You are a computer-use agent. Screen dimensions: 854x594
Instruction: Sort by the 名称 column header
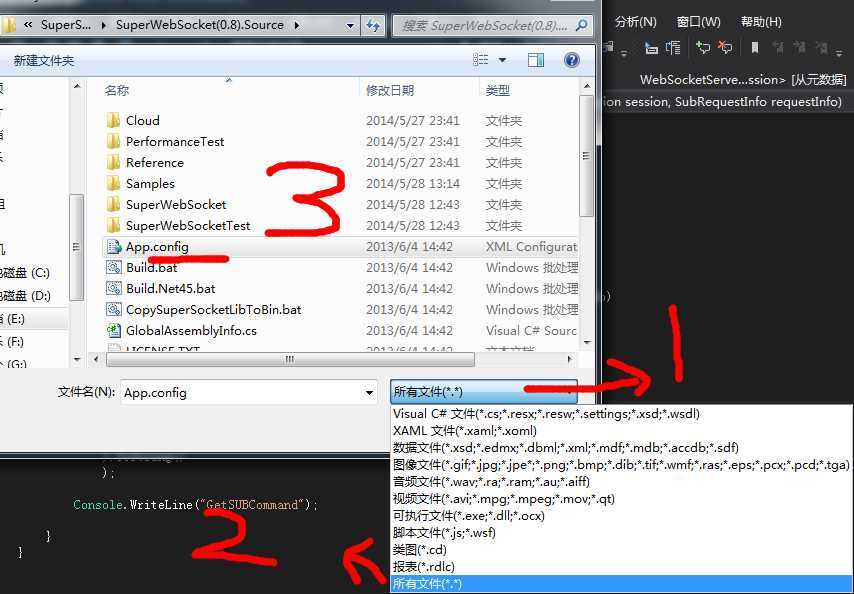pyautogui.click(x=117, y=90)
